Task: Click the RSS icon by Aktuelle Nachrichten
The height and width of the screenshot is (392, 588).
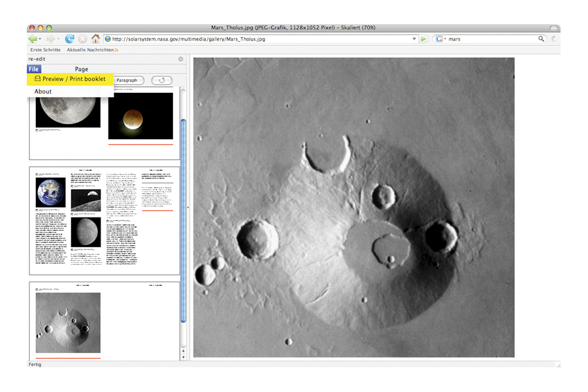Action: (x=117, y=50)
